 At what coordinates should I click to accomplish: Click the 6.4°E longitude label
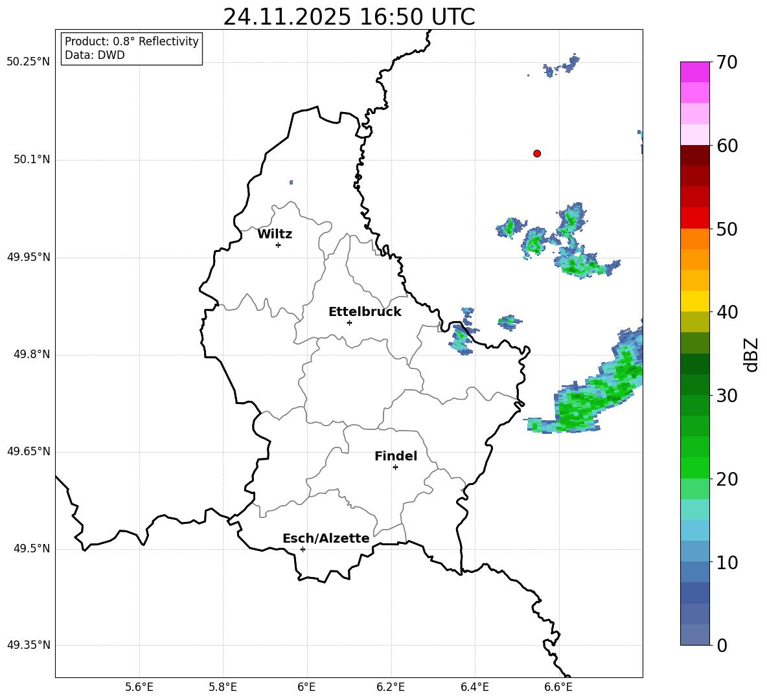[x=474, y=687]
